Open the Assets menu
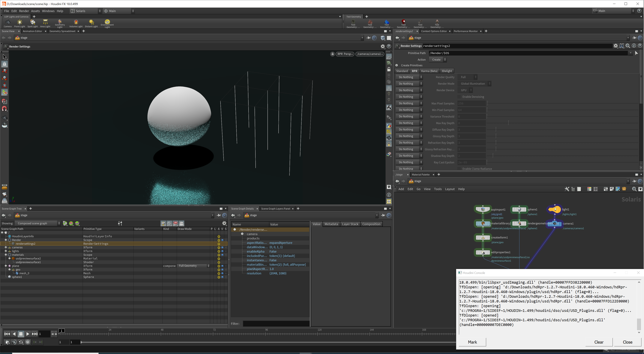The image size is (644, 354). [x=35, y=11]
